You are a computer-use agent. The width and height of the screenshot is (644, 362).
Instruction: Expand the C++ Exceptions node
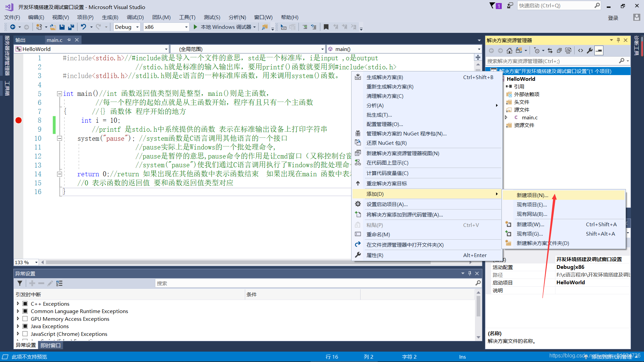[18, 304]
